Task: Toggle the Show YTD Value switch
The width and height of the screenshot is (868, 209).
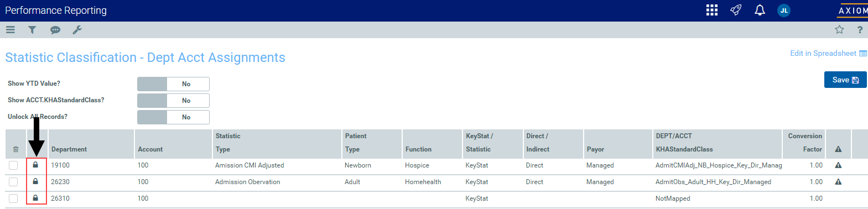Action: pyautogui.click(x=173, y=84)
